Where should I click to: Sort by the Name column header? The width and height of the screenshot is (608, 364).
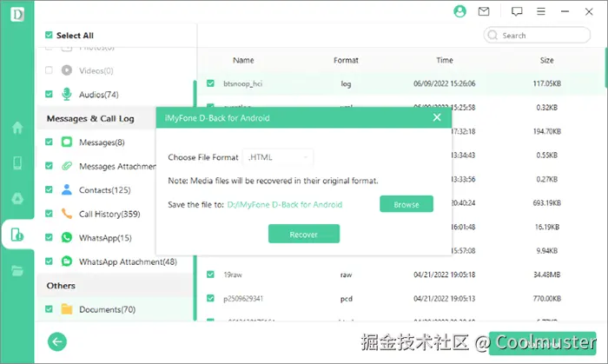point(243,60)
